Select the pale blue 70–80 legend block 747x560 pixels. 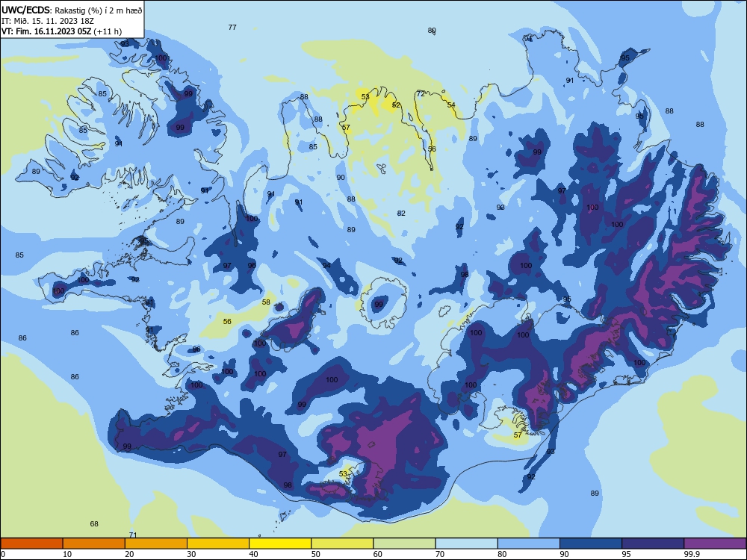[466, 544]
